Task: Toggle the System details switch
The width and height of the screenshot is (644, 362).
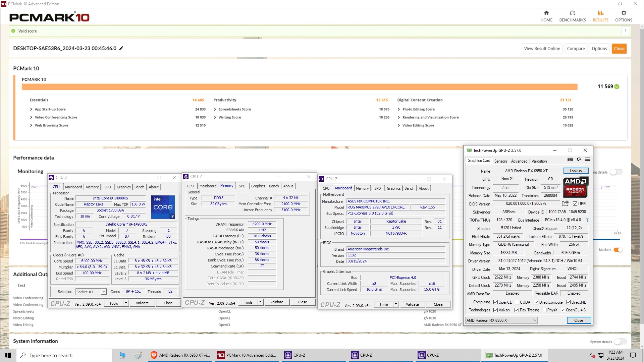Action: point(620,342)
